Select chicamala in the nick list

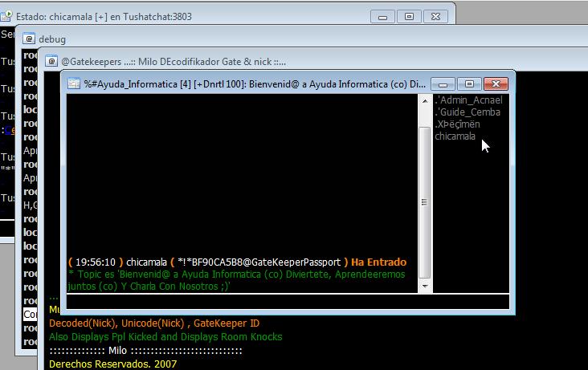point(455,136)
